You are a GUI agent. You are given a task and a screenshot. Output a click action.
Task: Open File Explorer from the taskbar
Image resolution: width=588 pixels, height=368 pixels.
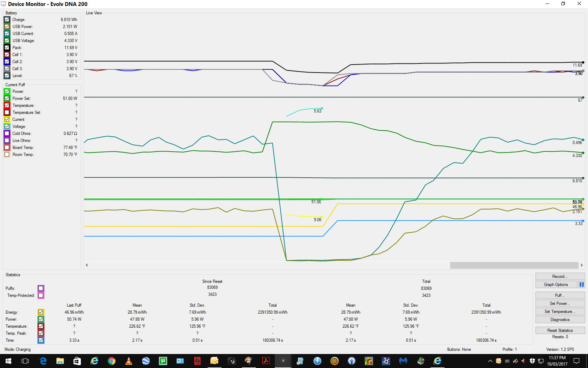(x=60, y=361)
